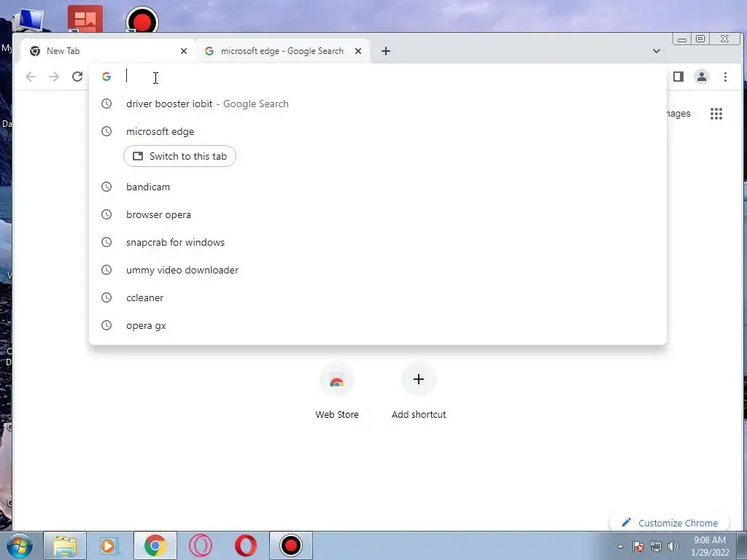Close the New Tab tab
This screenshot has width=747, height=560.
[183, 51]
